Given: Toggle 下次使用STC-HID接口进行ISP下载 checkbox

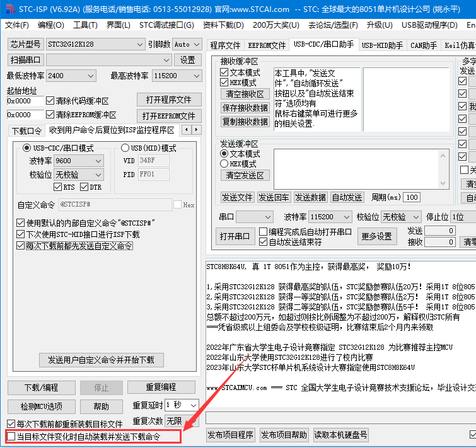Looking at the screenshot, I should click(20, 234).
